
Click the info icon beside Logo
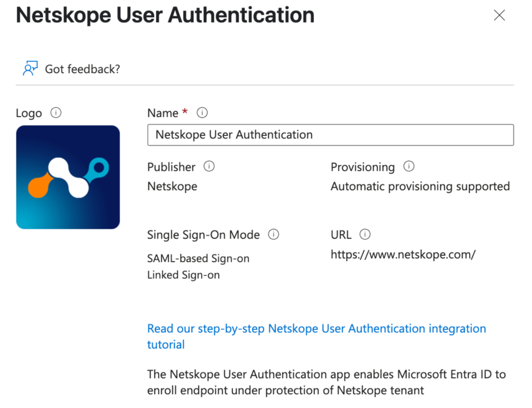(x=55, y=112)
